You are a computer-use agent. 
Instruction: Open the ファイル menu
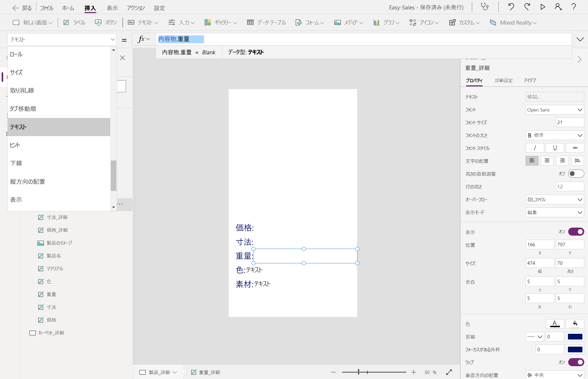pos(47,8)
